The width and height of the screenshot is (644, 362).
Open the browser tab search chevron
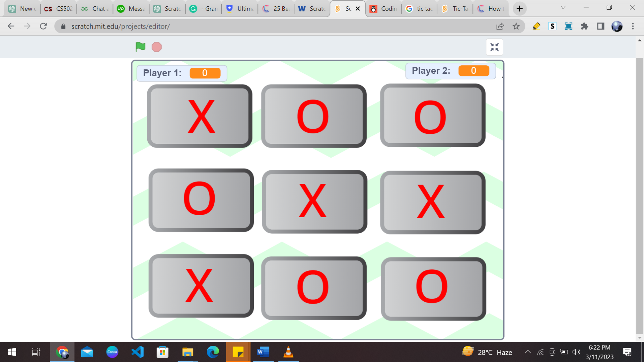[563, 7]
